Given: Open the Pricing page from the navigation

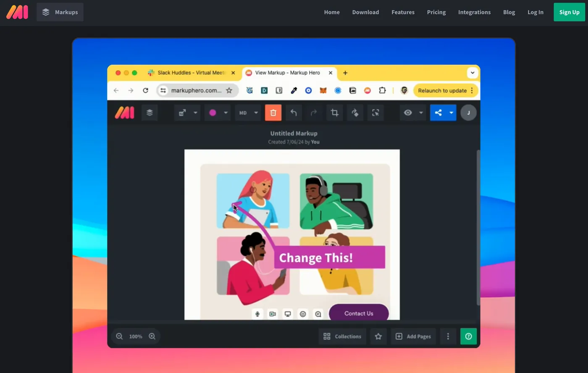Looking at the screenshot, I should 436,12.
